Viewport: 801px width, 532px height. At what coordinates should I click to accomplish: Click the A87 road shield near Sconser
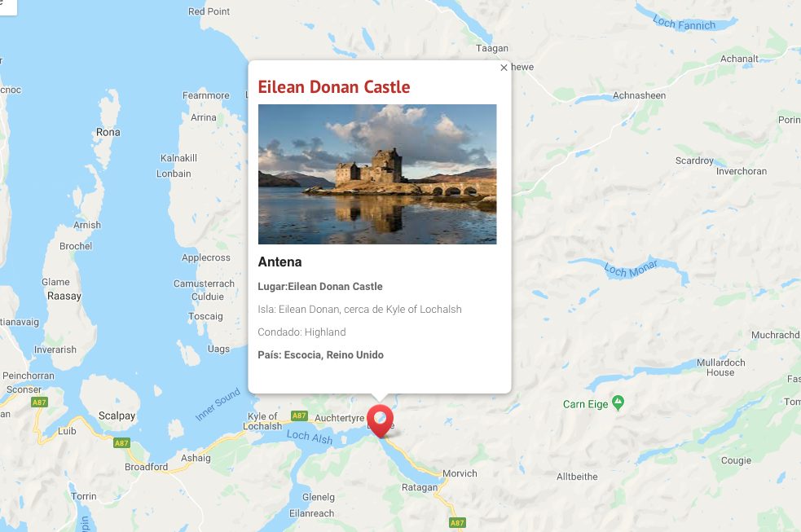39,402
